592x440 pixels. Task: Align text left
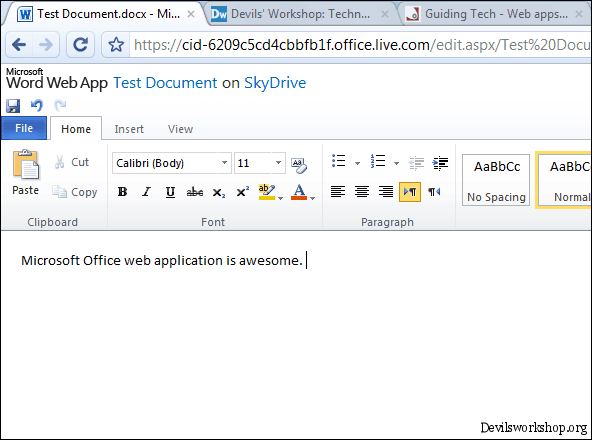click(338, 191)
